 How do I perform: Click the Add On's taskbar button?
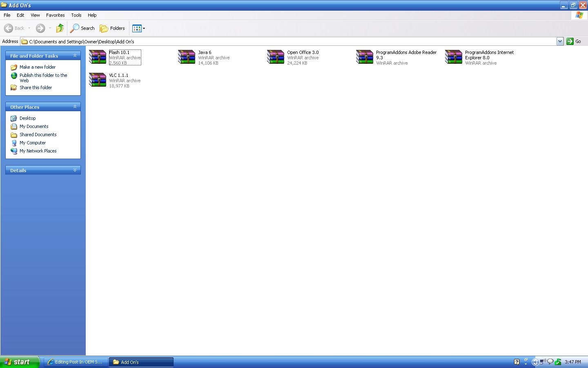141,362
